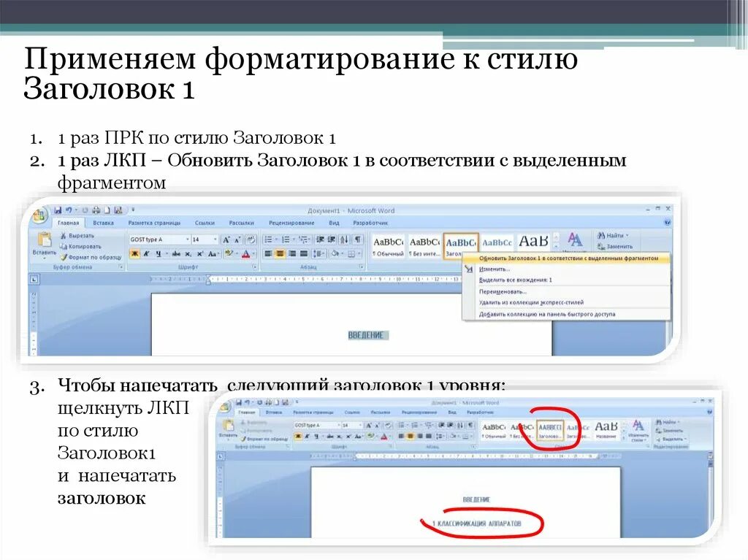Viewport: 748px width, 560px height.
Task: Open font size 14 dropdown, upper window
Action: click(x=215, y=239)
